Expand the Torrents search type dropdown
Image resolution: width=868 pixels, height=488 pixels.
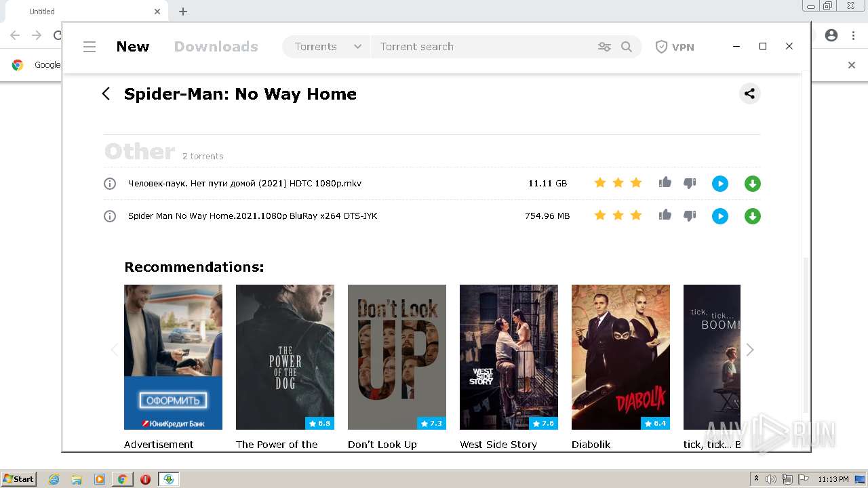[x=327, y=47]
